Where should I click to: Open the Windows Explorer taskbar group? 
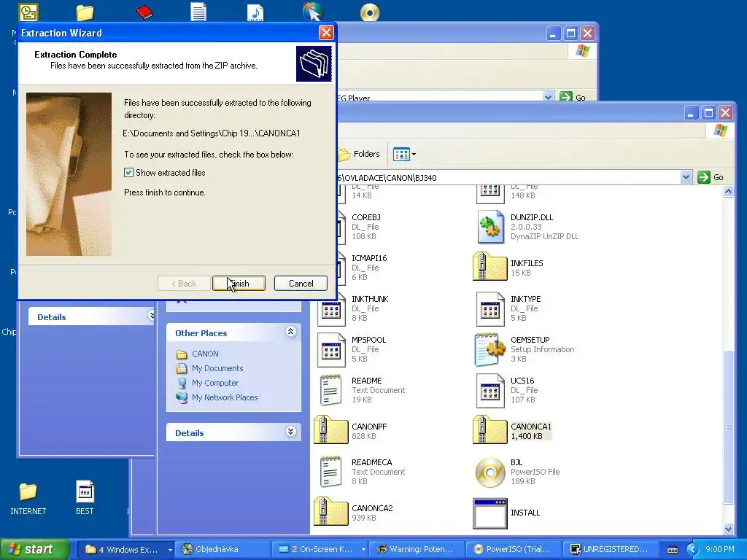[x=125, y=550]
